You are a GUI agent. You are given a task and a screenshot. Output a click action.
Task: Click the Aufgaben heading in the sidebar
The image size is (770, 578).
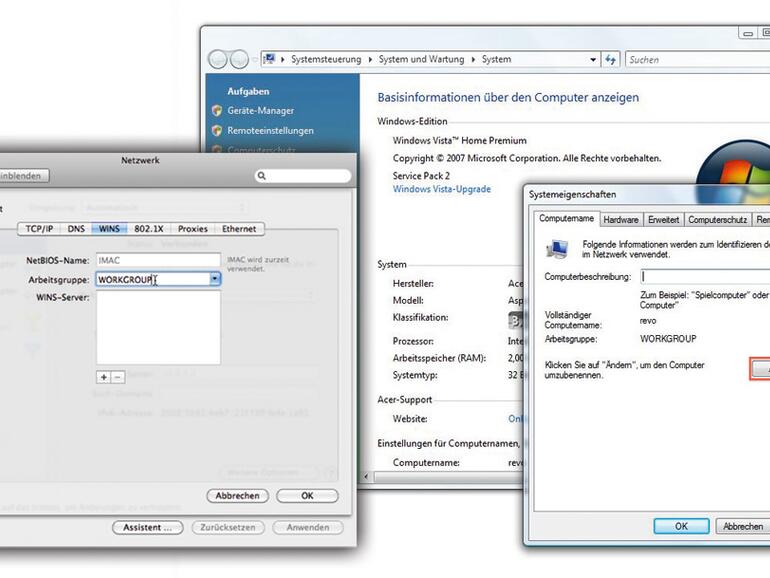(248, 91)
